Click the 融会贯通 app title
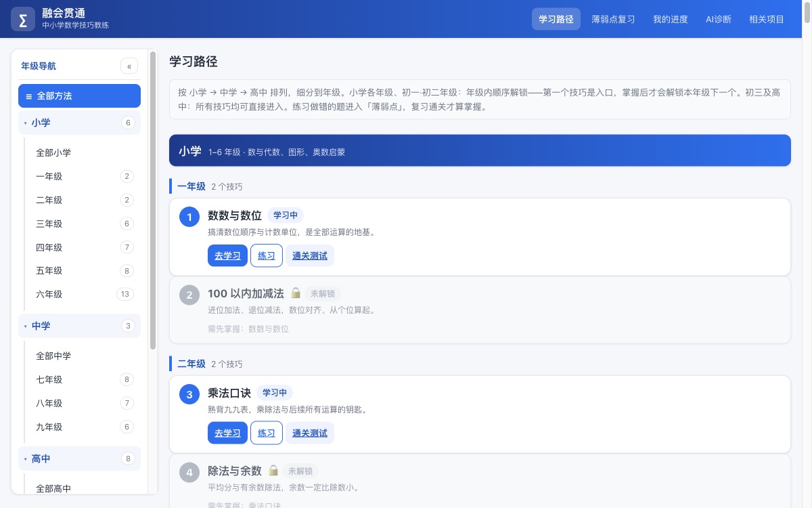 pos(64,13)
